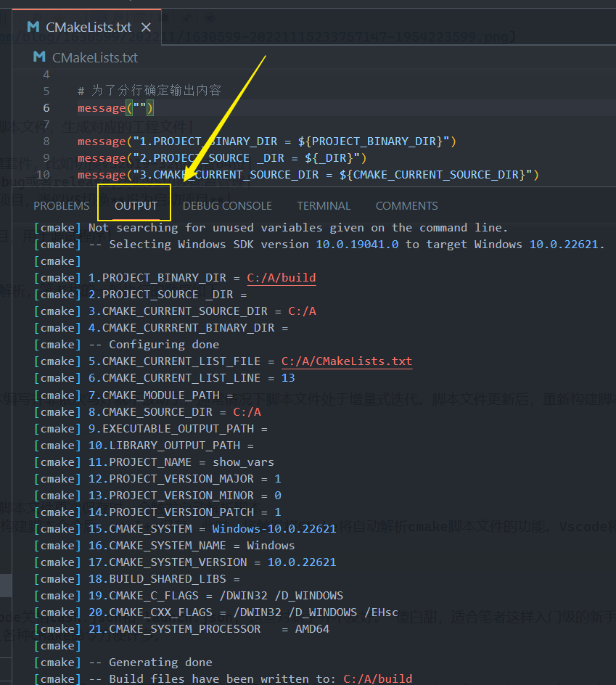The image size is (616, 685).
Task: Click the 'Not searching for unused variables' line
Action: 271,228
